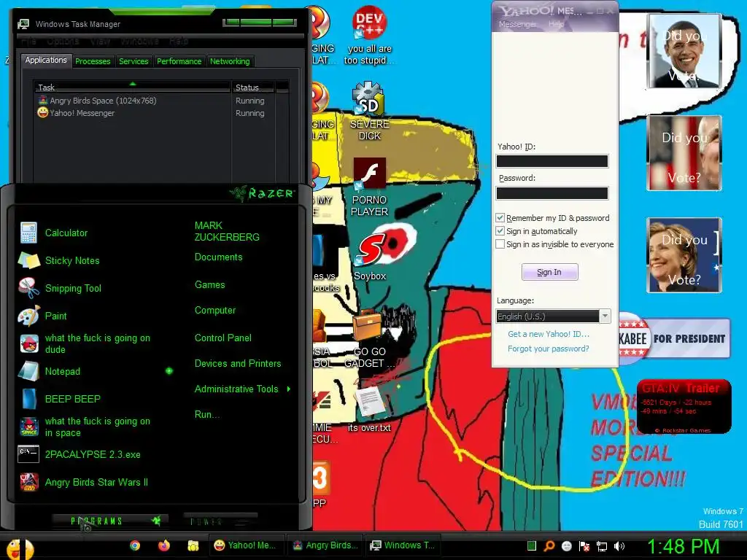This screenshot has height=560, width=747.
Task: Switch to the Processes tab
Action: [x=93, y=61]
